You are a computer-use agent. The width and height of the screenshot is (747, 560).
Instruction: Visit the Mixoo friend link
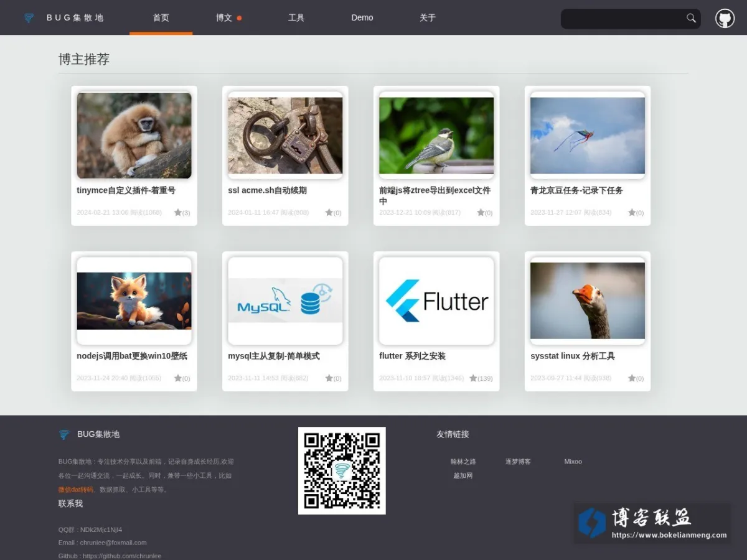pos(573,462)
